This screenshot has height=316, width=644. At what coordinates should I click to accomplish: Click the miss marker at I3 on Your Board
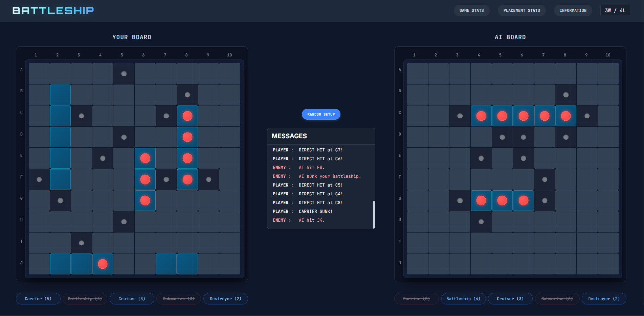(81, 243)
